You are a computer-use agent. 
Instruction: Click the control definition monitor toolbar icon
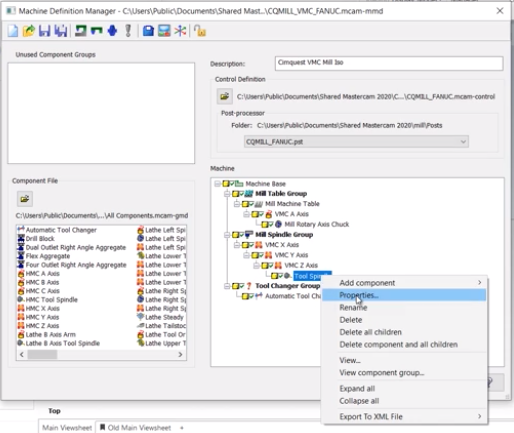164,31
